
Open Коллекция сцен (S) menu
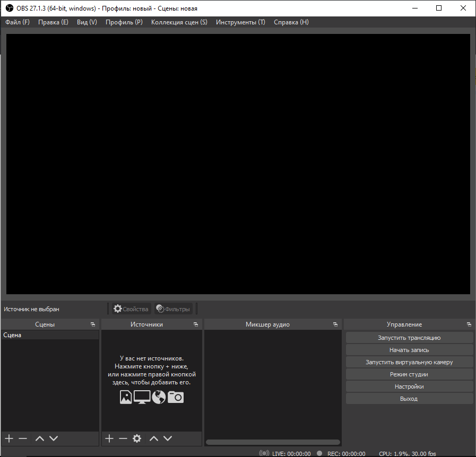click(179, 22)
